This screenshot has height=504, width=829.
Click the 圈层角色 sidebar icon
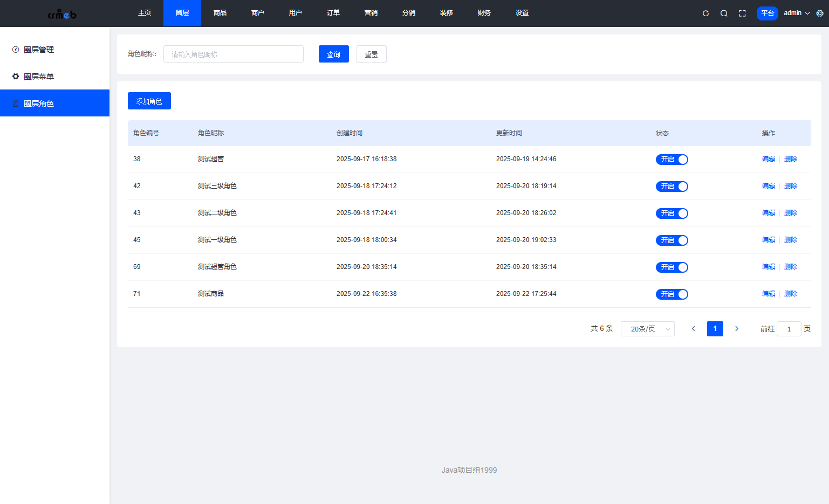coord(16,103)
